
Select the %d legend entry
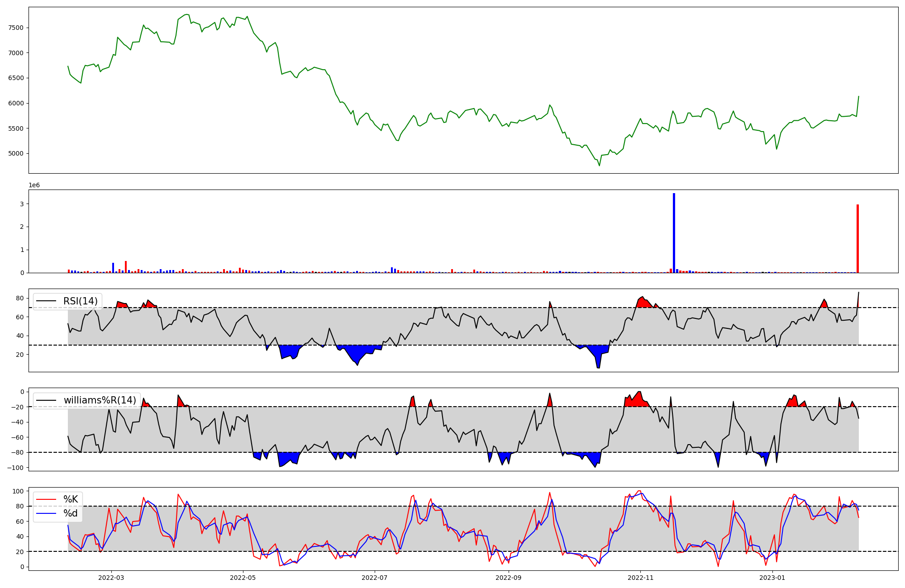tap(70, 513)
